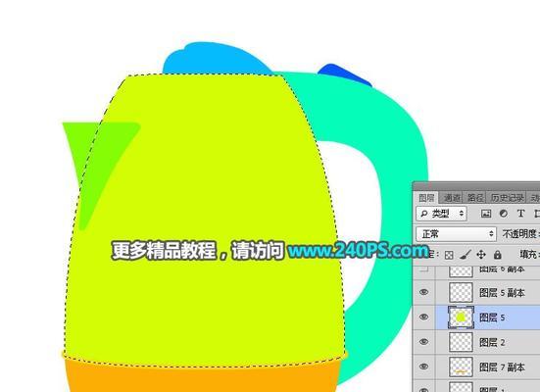Open the 类型 filter type dropdown
This screenshot has height=392, width=540.
pos(441,214)
